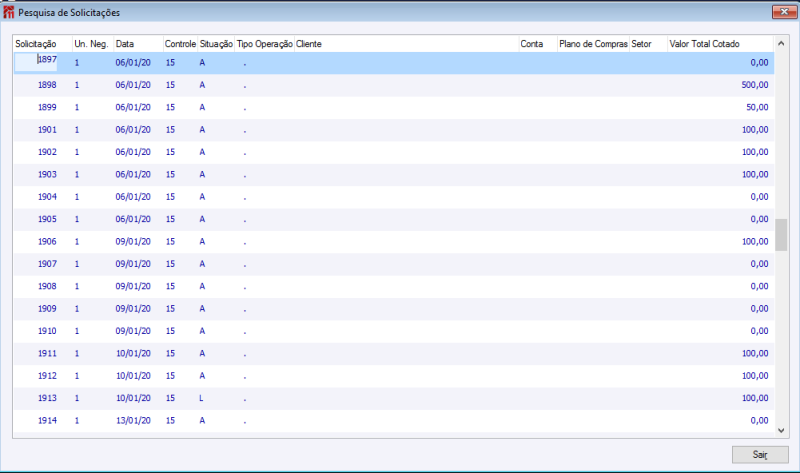The height and width of the screenshot is (473, 800).
Task: Close the Pesquisa de Solicitações window
Action: tap(784, 12)
